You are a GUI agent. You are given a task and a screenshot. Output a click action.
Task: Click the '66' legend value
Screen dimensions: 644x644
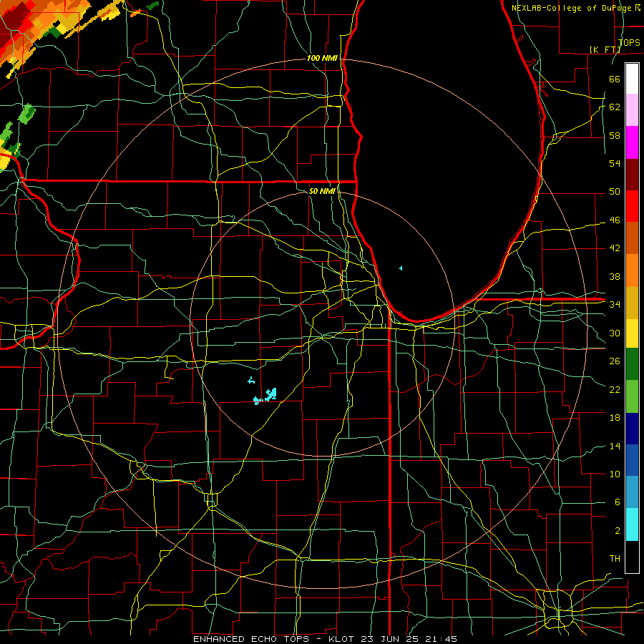point(615,79)
